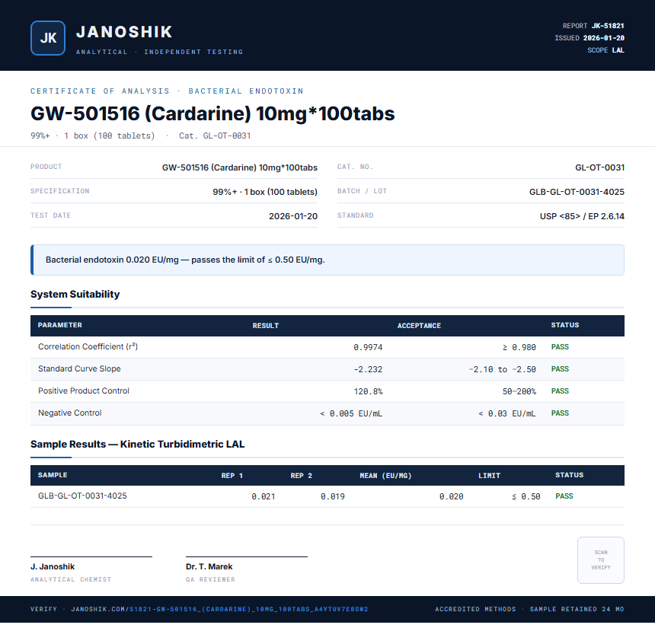Select acceptance range -2.10 to -2.50
655x644 pixels.
pyautogui.click(x=502, y=369)
